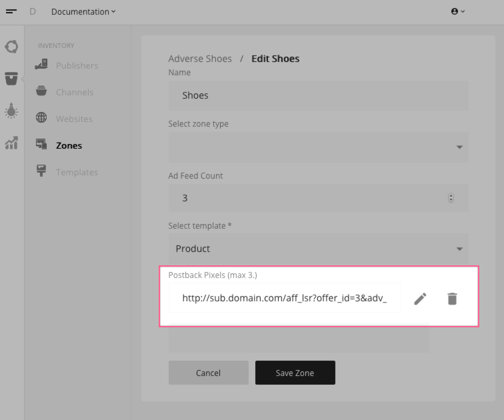Go to Templates in the Inventory menu
Viewport: 504px width, 420px height.
tap(77, 172)
